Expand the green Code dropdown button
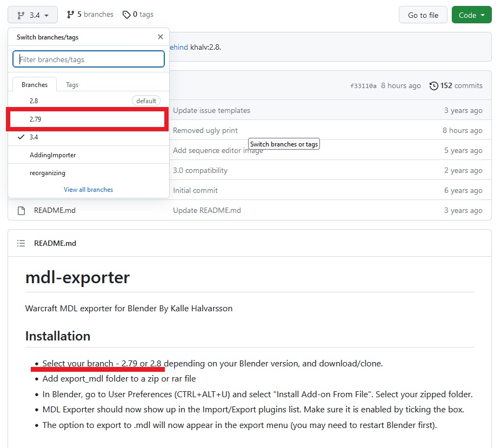 [472, 15]
